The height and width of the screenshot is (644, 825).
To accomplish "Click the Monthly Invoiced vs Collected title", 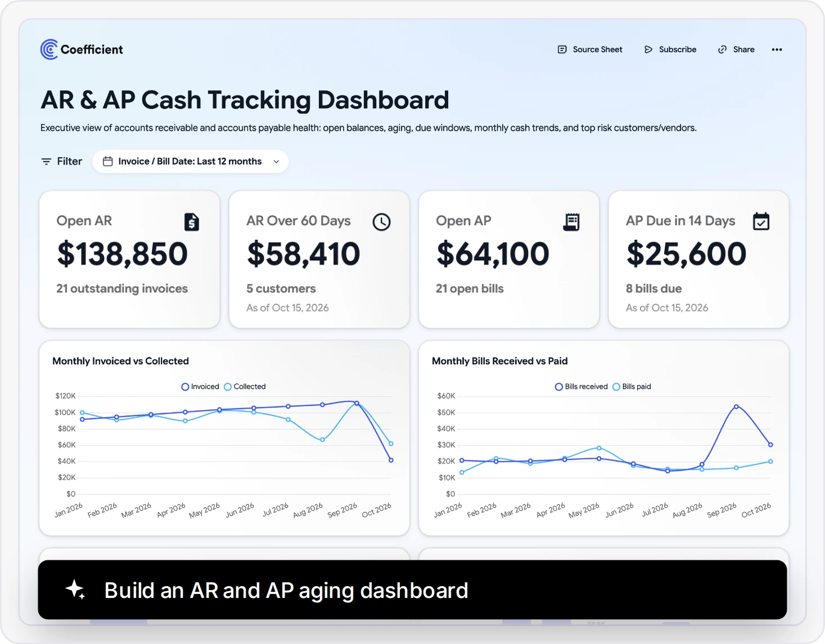I will coord(120,361).
